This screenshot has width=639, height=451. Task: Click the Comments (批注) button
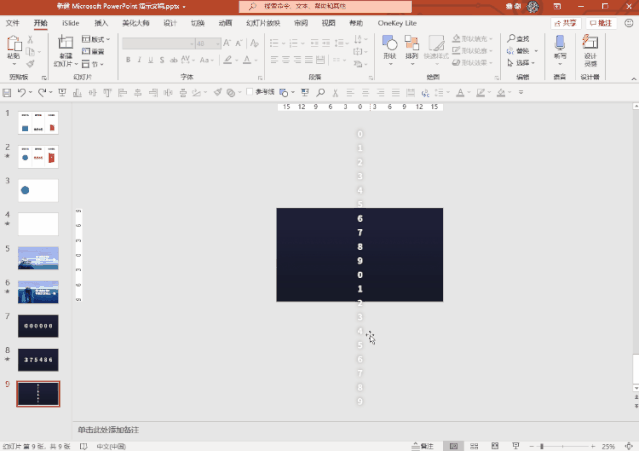(x=601, y=23)
